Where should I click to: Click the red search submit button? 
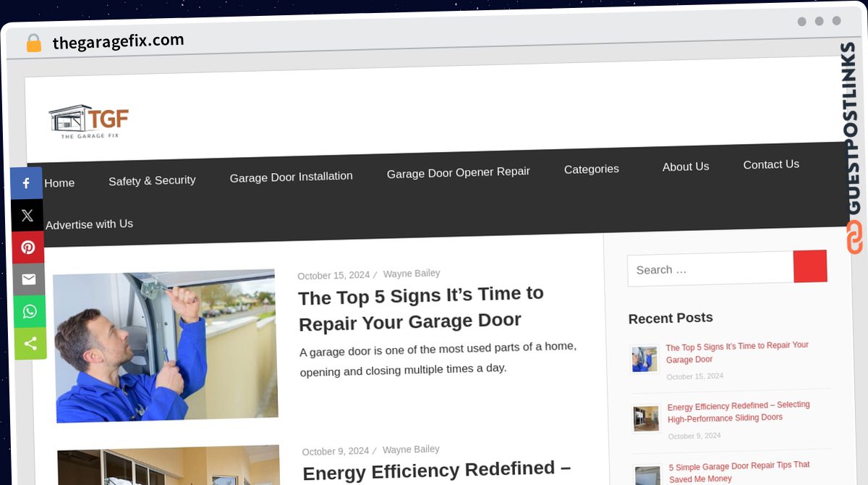[810, 266]
